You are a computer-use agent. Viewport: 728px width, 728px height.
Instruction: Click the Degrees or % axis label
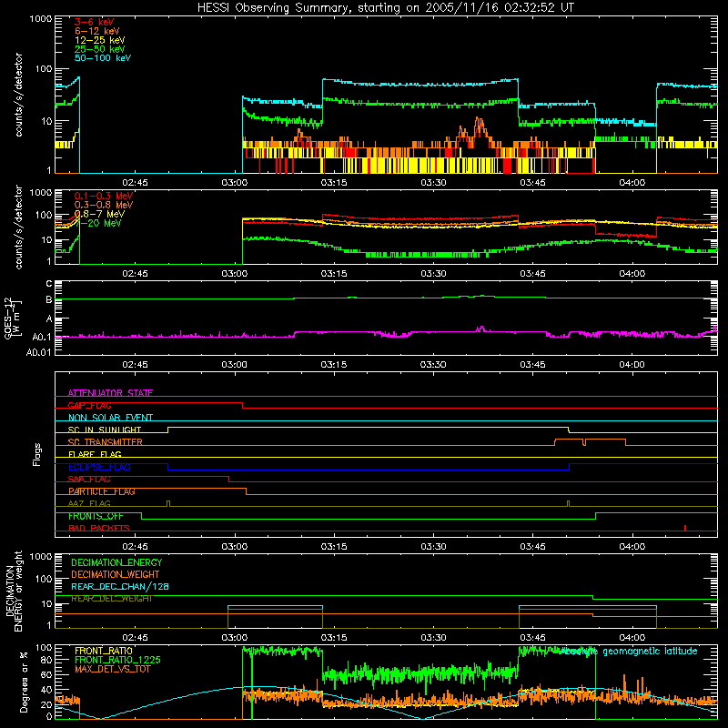click(x=25, y=682)
